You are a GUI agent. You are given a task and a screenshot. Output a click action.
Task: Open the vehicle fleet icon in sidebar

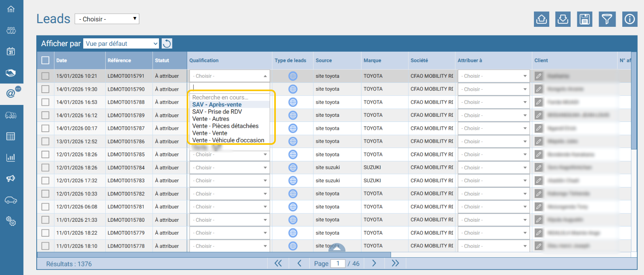coord(11,116)
